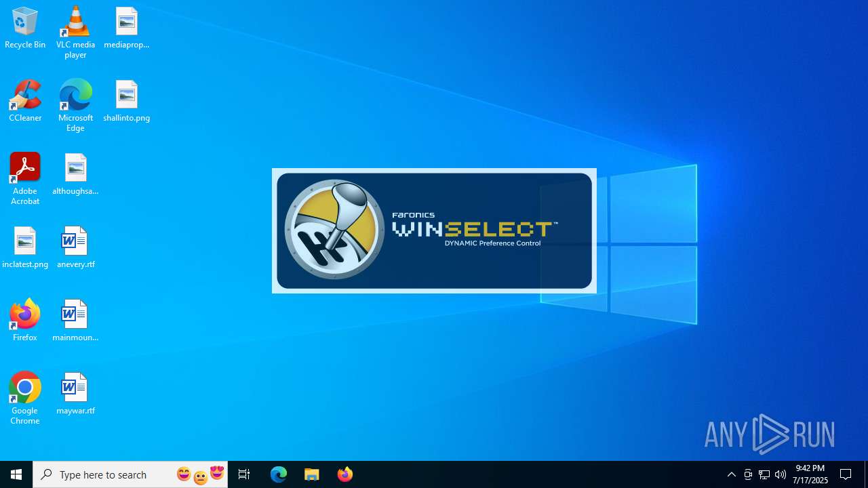The height and width of the screenshot is (488, 868).
Task: Select the inclatest.png file
Action: point(25,247)
